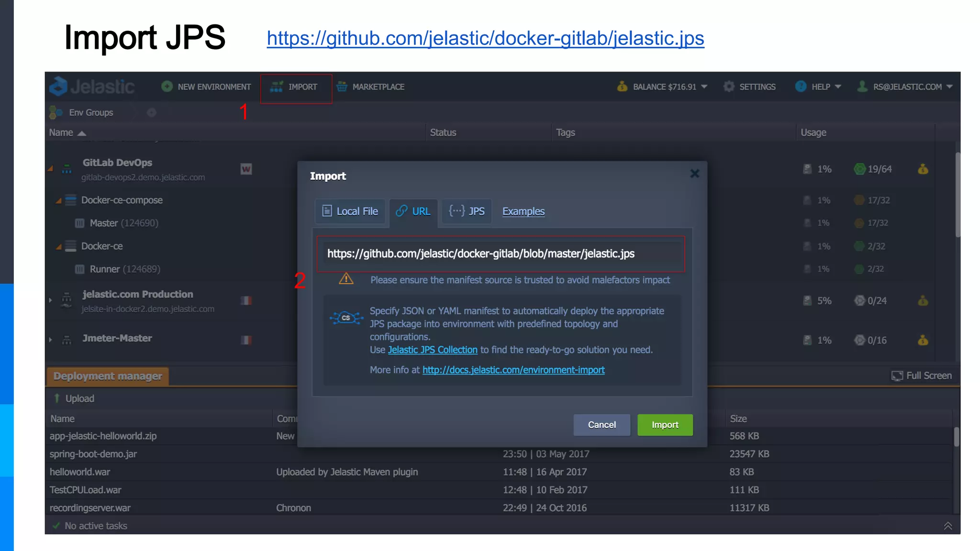Click the flag icon on Jmeter-Master row
This screenshot has height=551, width=980.
coord(246,340)
